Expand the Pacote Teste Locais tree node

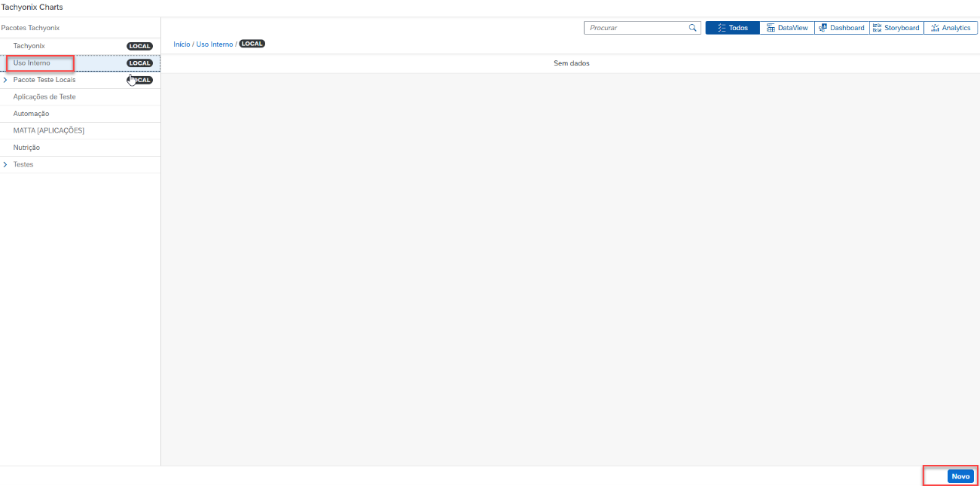tap(6, 80)
